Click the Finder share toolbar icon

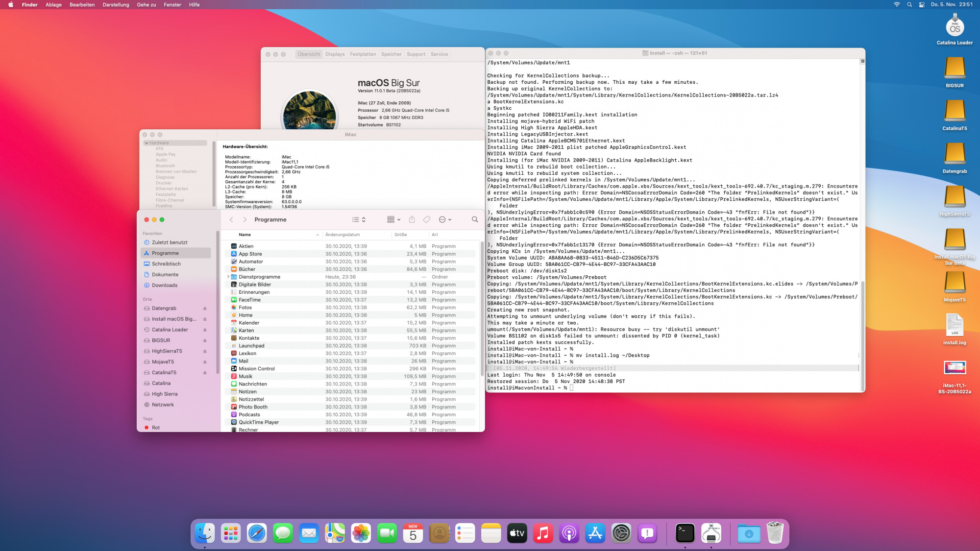(x=412, y=219)
